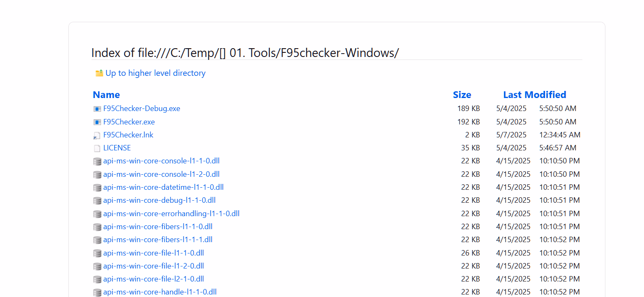Screen dimensions: 644x297
Task: Click 10:10:50 PM in console-l1-2-0.dll row
Action: click(560, 174)
